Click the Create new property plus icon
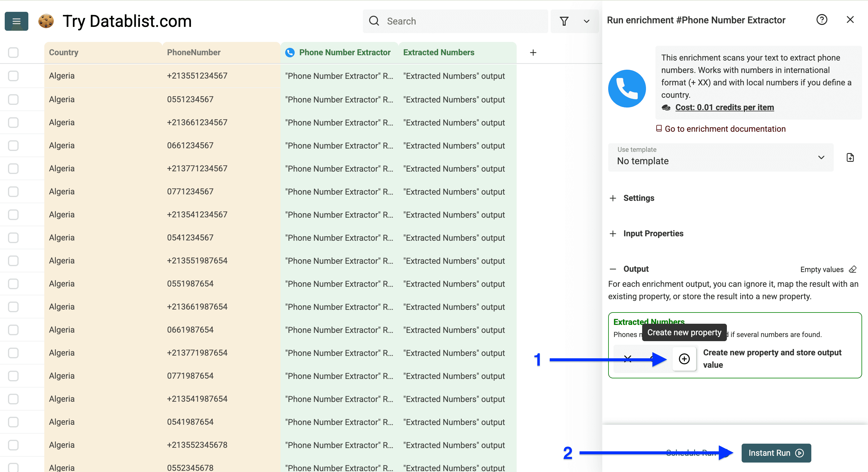The height and width of the screenshot is (472, 868). (x=684, y=359)
